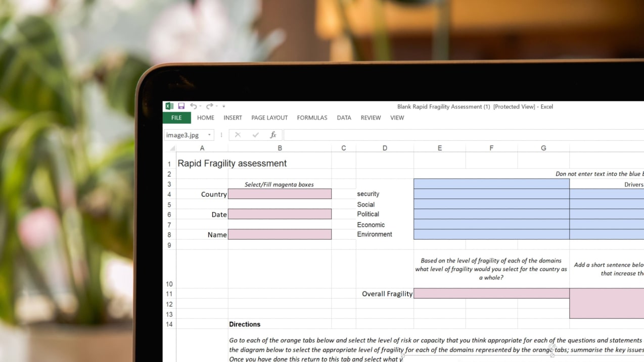Screen dimensions: 644x362
Task: Click the Select All triangle above row 1
Action: (172, 147)
